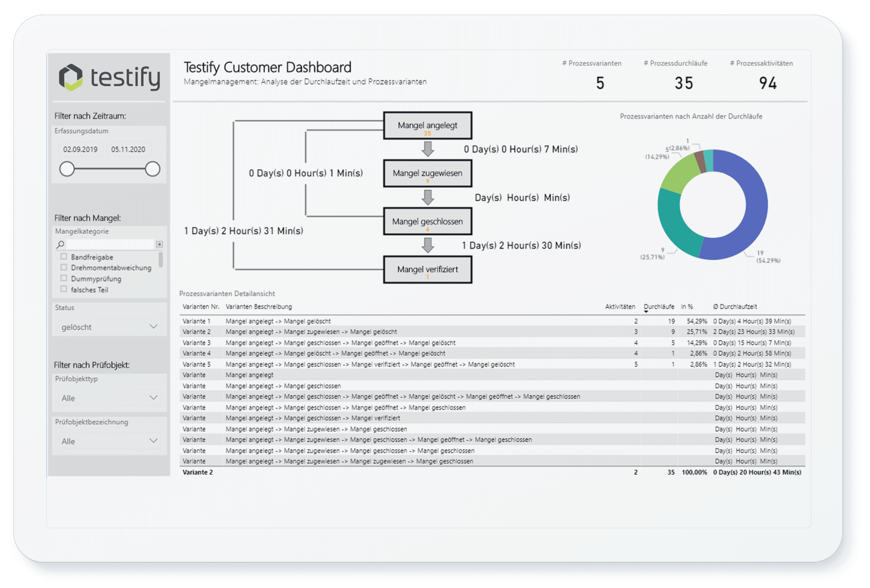
Task: Click the search magnifier in Mangelkategorie
Action: pyautogui.click(x=60, y=244)
